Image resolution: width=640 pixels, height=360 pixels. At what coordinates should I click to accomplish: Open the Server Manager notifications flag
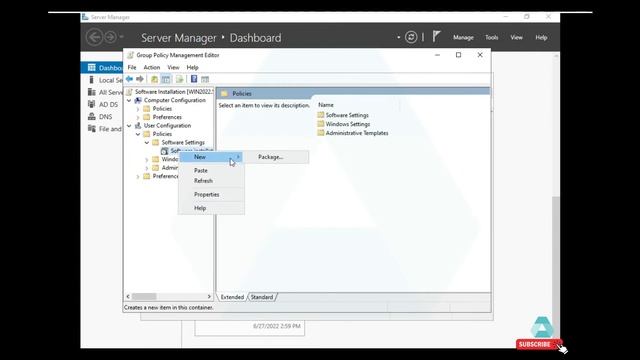pyautogui.click(x=436, y=36)
